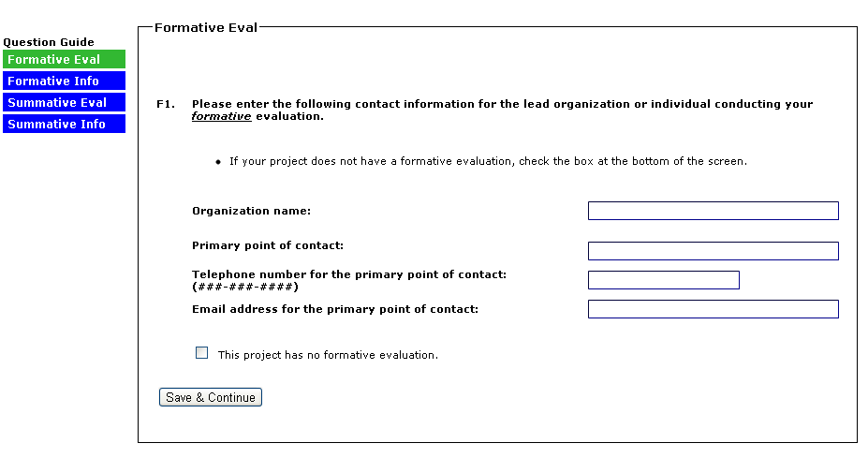
Task: Switch to the Summative Eval section
Action: pos(64,103)
